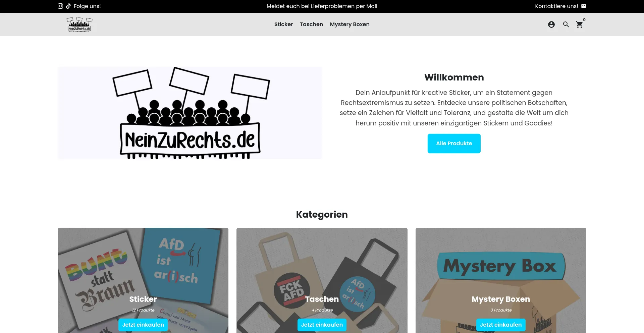This screenshot has width=644, height=333.
Task: Select the large NeinZuRechts.de banner image
Action: 190,113
